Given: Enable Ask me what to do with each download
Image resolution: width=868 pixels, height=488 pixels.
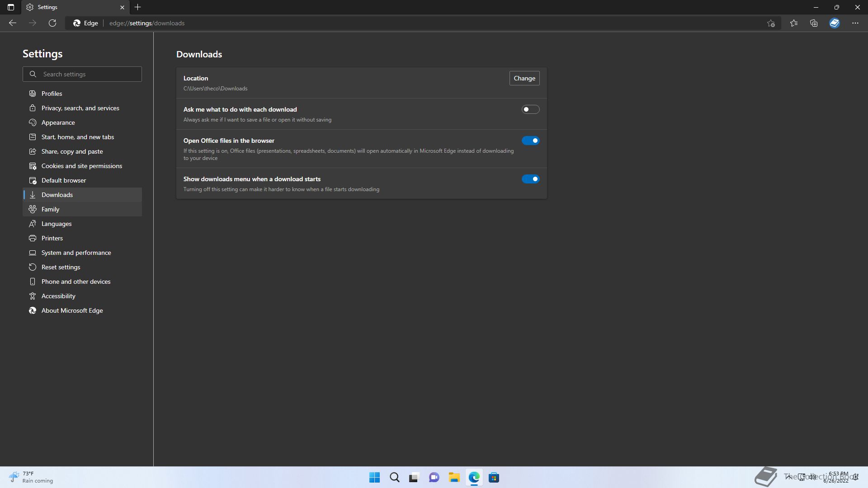Looking at the screenshot, I should point(530,109).
